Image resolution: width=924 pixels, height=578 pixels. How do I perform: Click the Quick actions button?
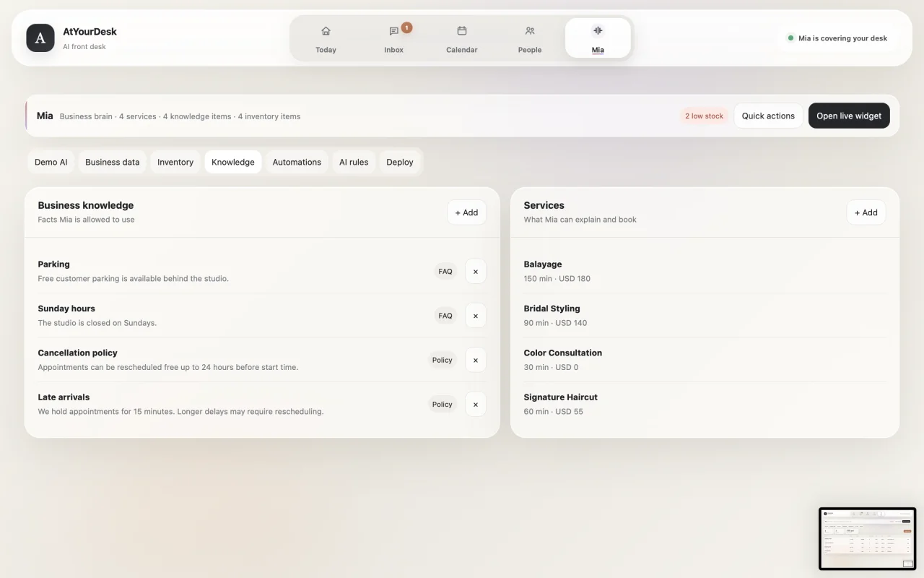pyautogui.click(x=768, y=116)
